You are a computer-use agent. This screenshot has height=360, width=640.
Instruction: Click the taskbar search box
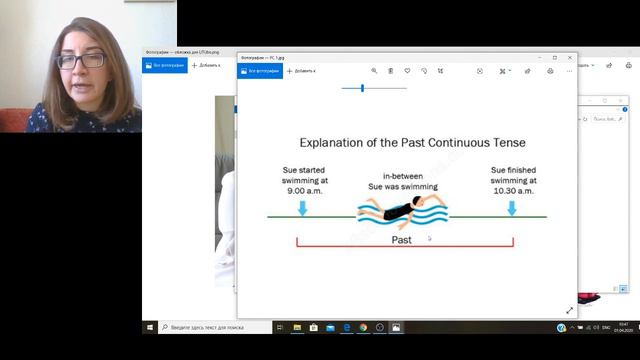(x=215, y=327)
